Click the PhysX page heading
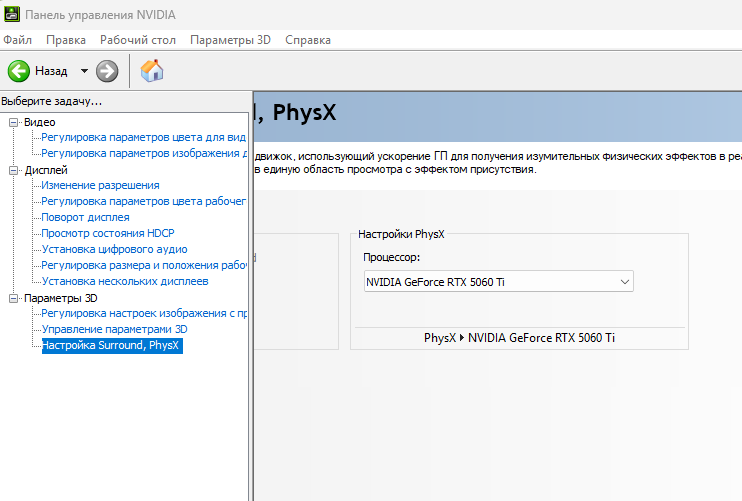 click(295, 113)
